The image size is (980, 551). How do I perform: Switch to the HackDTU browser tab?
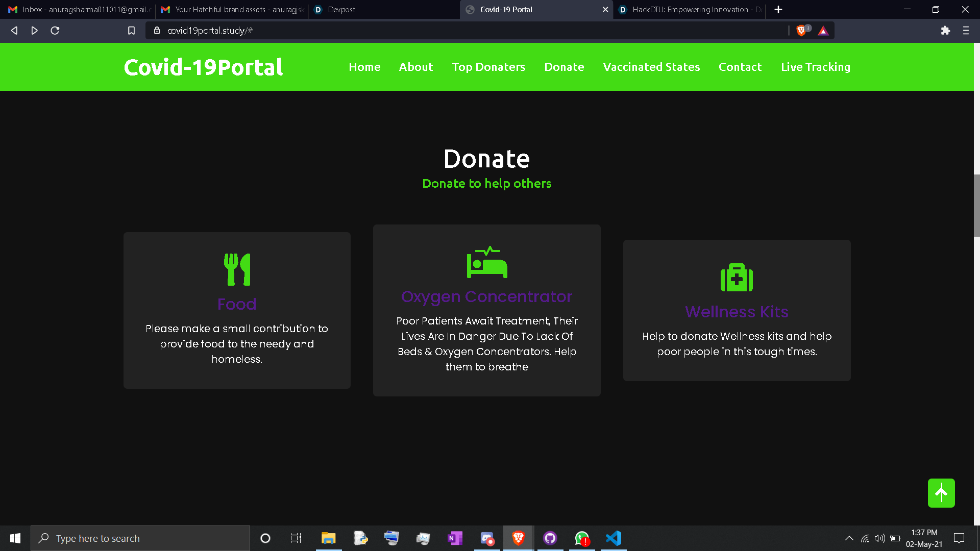(689, 9)
